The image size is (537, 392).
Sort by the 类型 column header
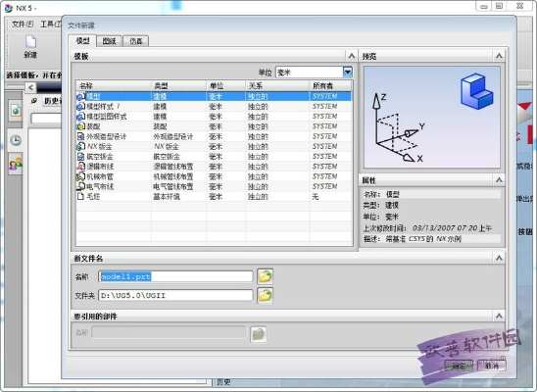pyautogui.click(x=178, y=85)
